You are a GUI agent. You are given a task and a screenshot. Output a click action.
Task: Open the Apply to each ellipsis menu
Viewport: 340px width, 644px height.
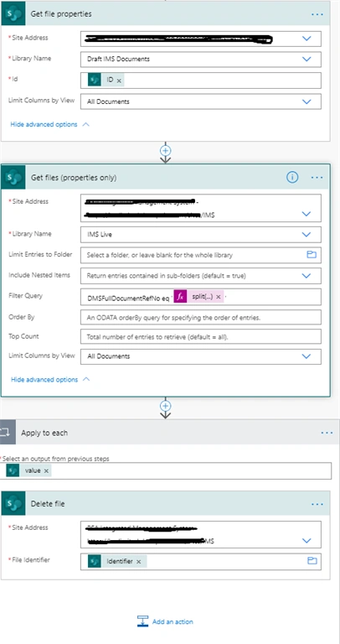[327, 433]
